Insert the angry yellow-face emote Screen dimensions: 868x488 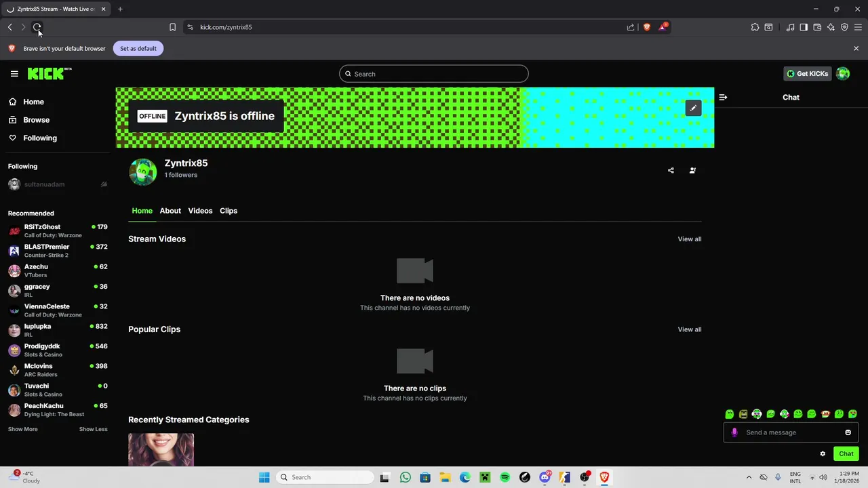(x=743, y=414)
